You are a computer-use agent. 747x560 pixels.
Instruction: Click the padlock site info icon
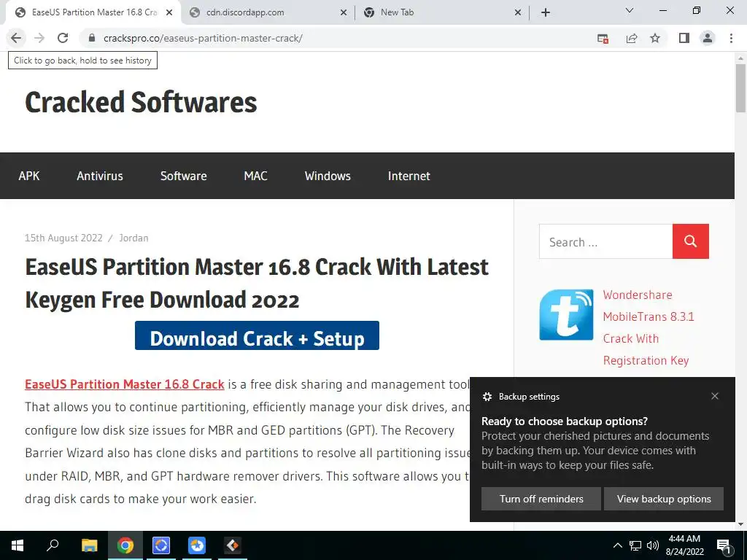pos(92,38)
